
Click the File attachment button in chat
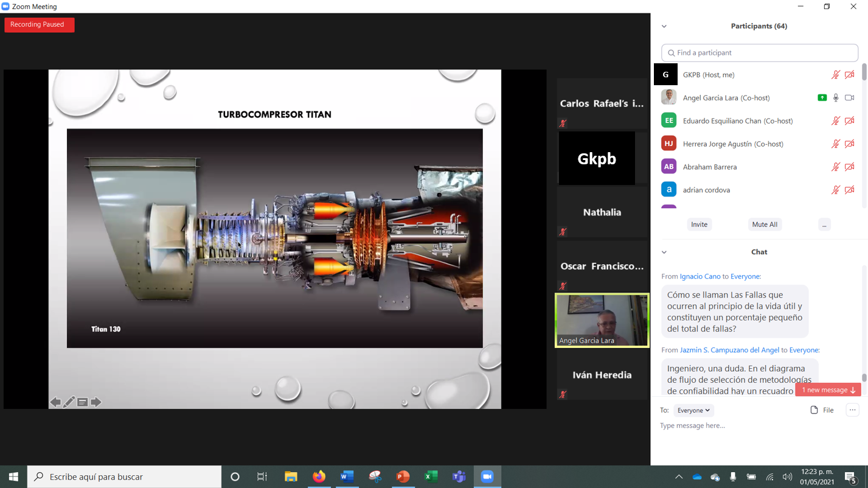point(822,410)
